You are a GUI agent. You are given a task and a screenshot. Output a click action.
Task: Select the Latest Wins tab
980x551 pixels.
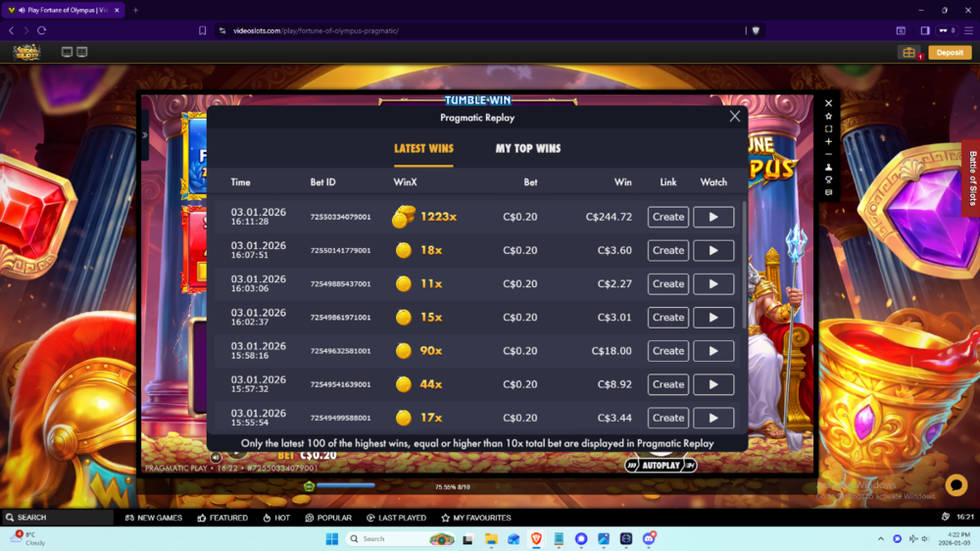pyautogui.click(x=423, y=148)
